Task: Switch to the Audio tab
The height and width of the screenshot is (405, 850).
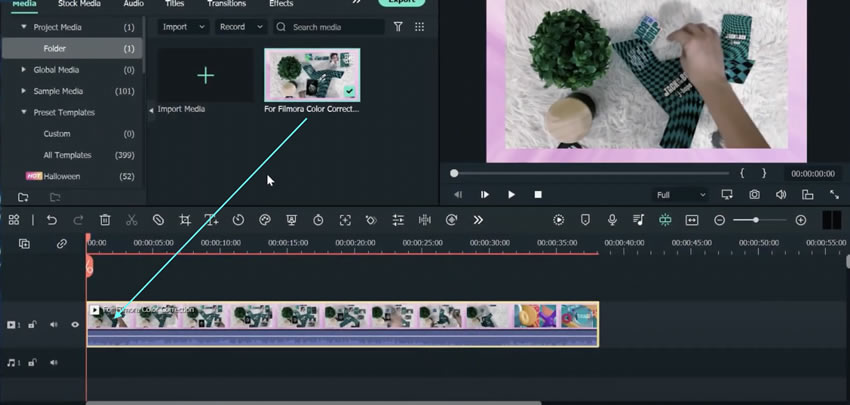Action: coord(133,4)
